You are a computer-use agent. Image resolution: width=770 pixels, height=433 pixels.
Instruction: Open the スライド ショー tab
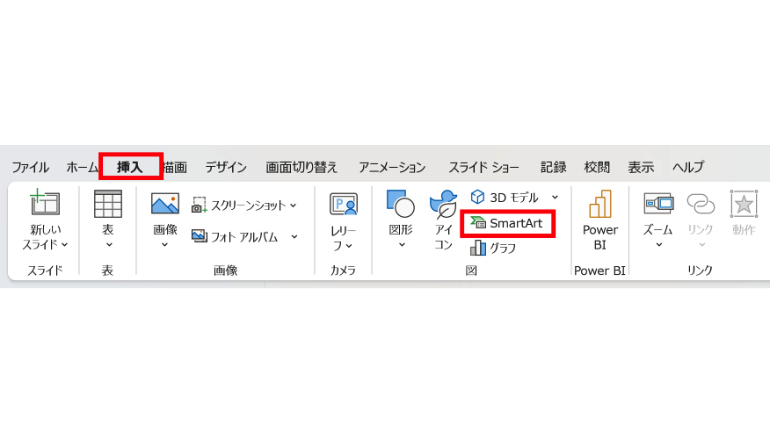(x=484, y=167)
